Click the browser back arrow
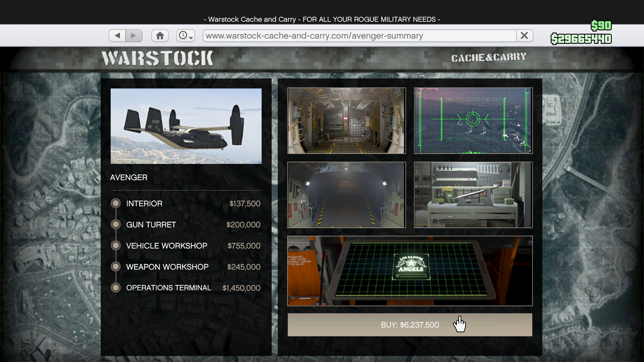 pos(117,36)
